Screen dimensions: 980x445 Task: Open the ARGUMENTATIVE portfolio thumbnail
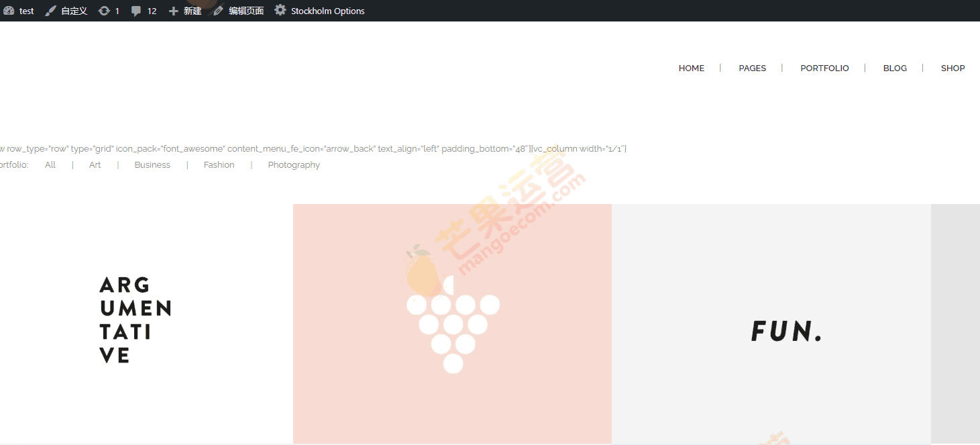pyautogui.click(x=135, y=321)
